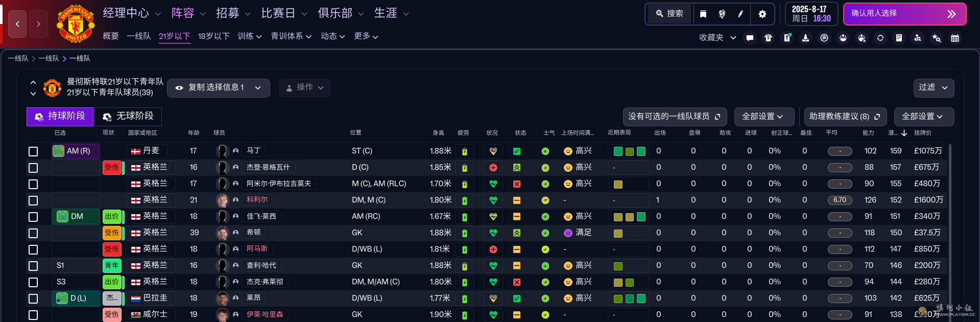Expand the 青训体系 submenu dropdown
980x322 pixels.
coord(291,36)
